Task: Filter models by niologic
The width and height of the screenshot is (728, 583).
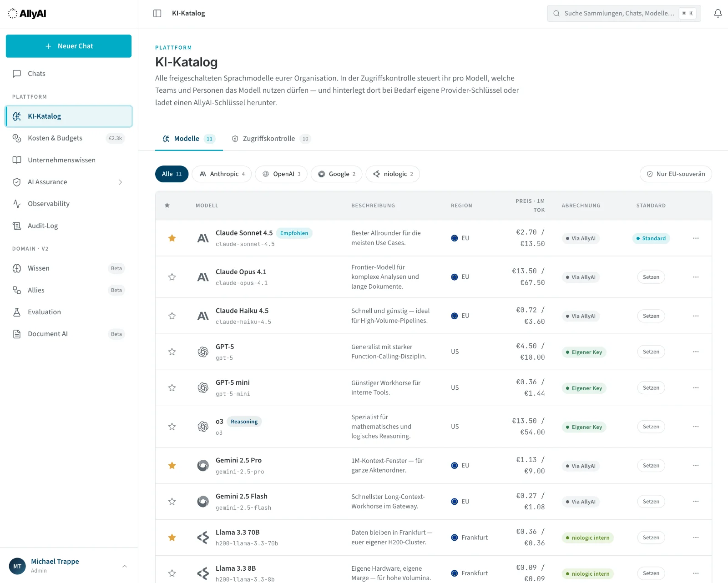Action: (x=393, y=174)
